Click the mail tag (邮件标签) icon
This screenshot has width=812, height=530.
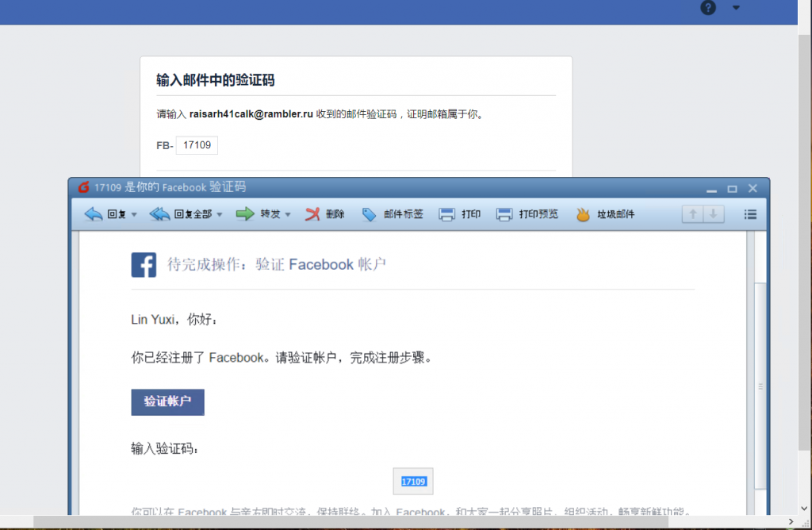click(x=369, y=214)
